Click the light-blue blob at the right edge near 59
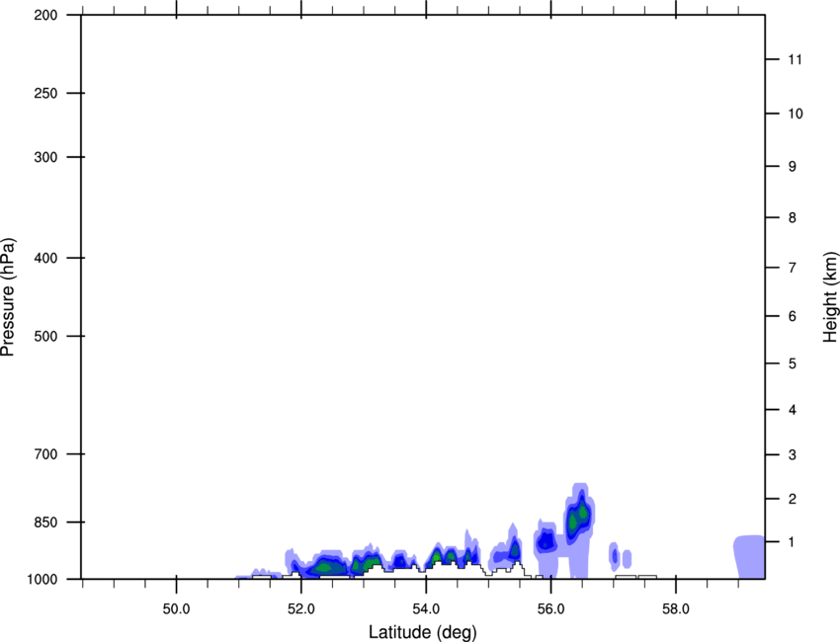The image size is (840, 642). coord(749,557)
